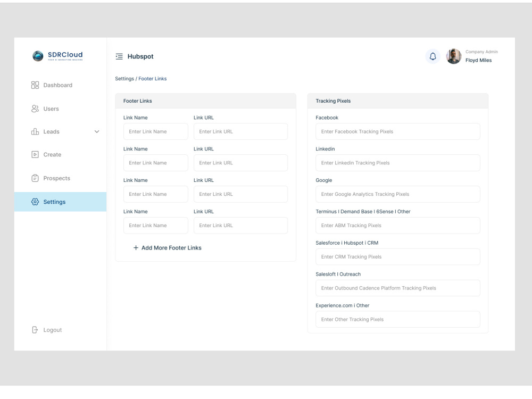Focus the first Link Name field

(156, 131)
